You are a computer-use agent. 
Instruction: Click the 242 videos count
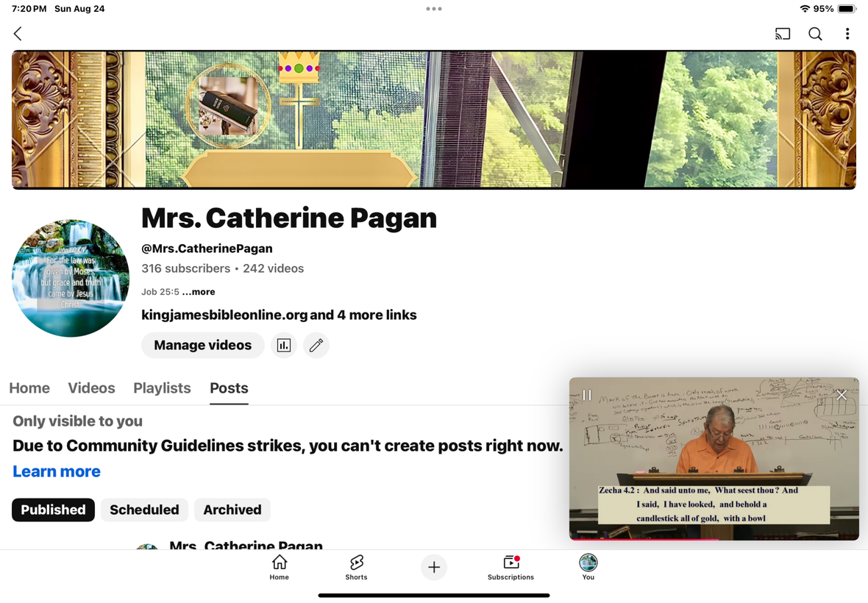[273, 268]
